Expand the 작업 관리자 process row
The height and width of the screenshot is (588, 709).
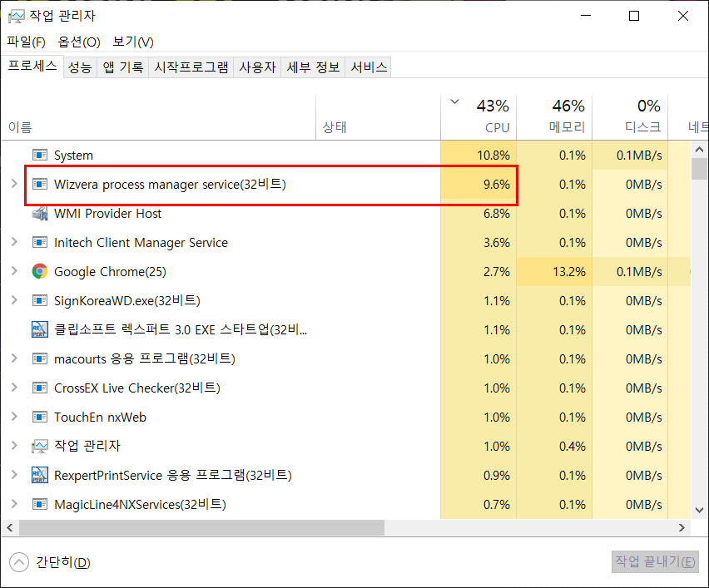pos(14,446)
